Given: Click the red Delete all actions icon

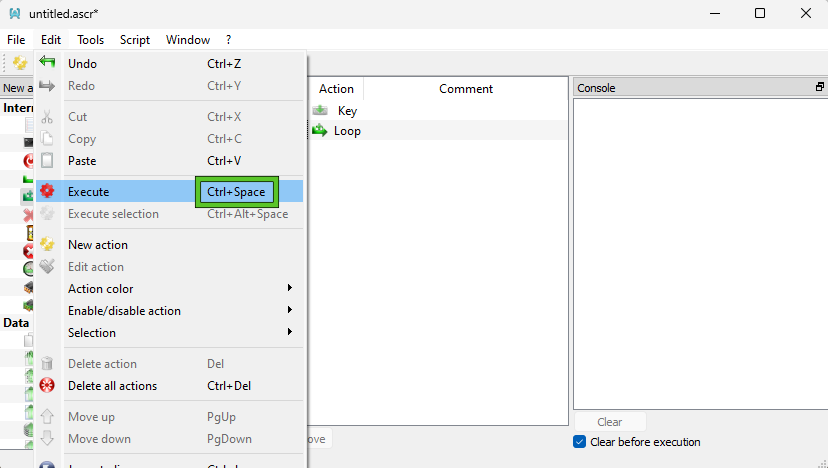Looking at the screenshot, I should (x=47, y=386).
